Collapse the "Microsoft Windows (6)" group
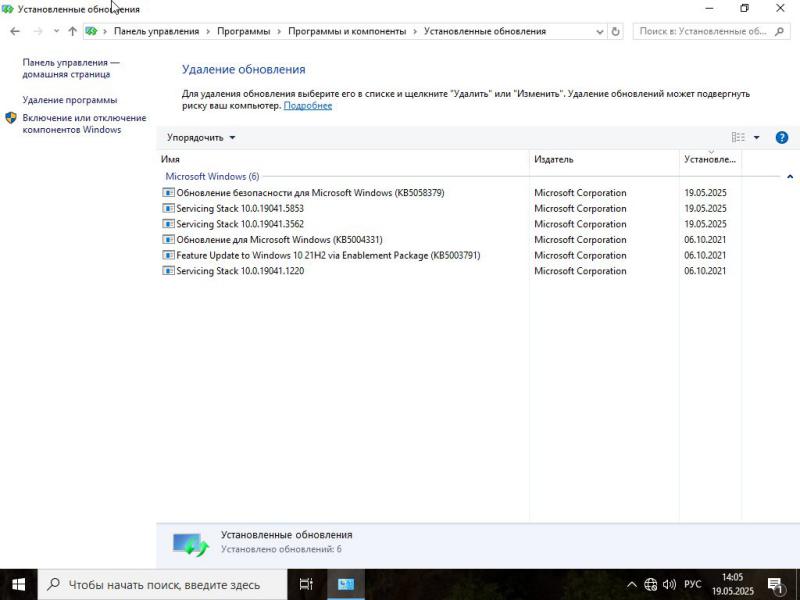Viewport: 800px width, 600px height. click(x=790, y=177)
